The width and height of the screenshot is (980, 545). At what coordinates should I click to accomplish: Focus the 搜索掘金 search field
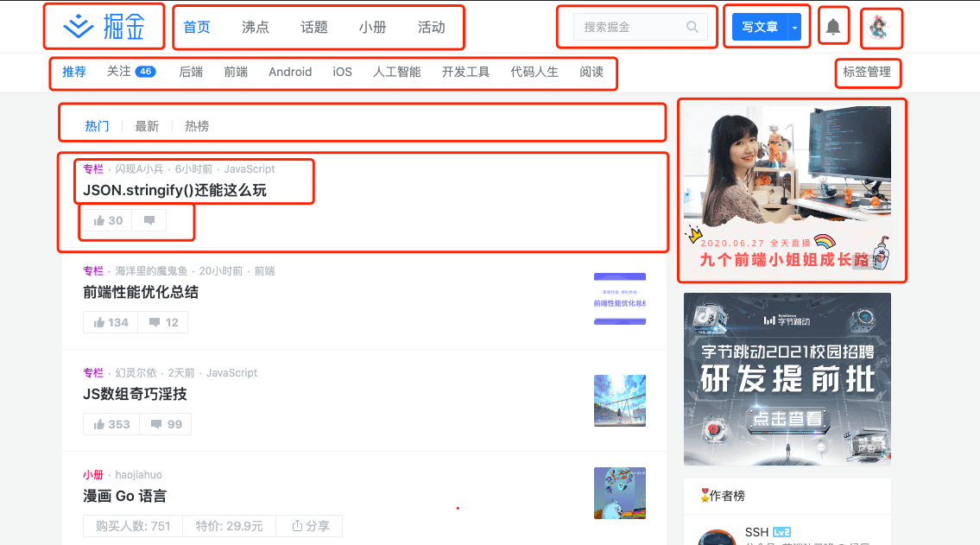641,27
